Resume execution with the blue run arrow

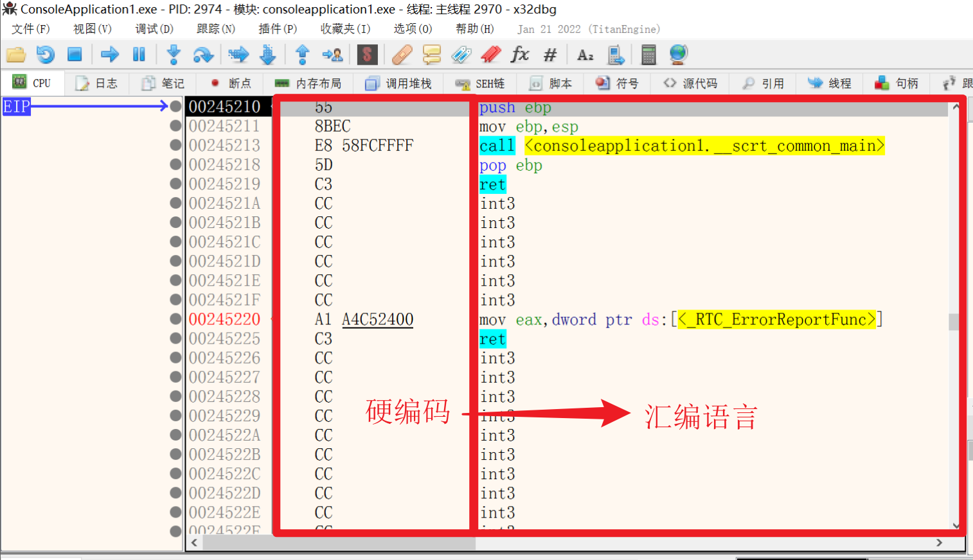click(109, 55)
